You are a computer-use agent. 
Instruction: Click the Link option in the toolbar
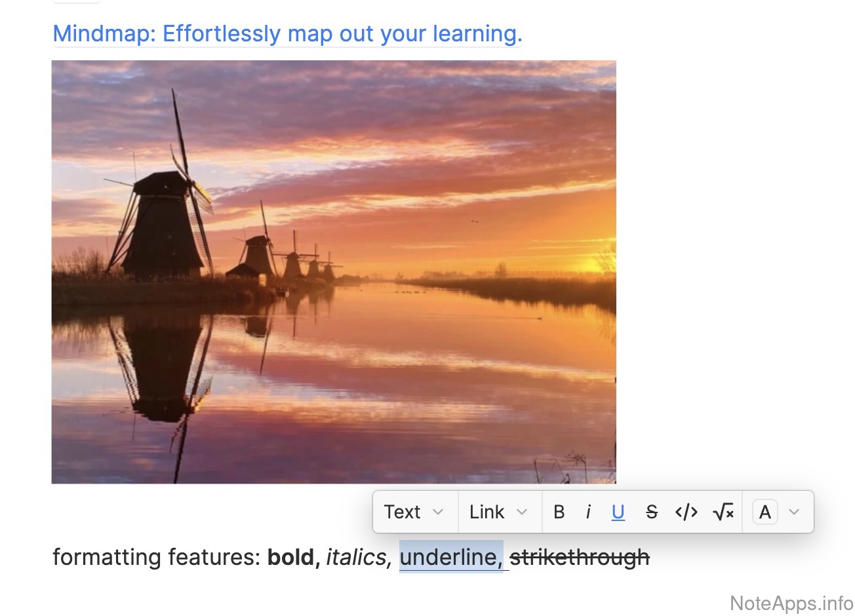487,512
